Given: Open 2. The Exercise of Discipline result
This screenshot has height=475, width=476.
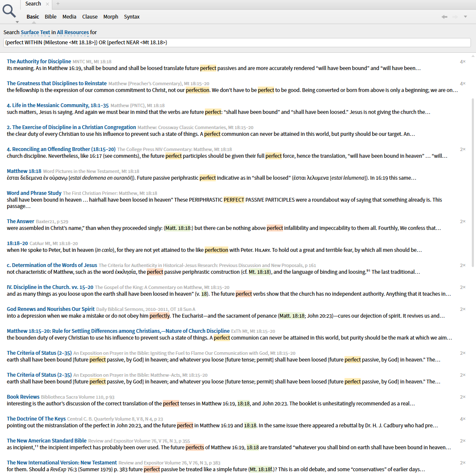Looking at the screenshot, I should coord(71,127).
